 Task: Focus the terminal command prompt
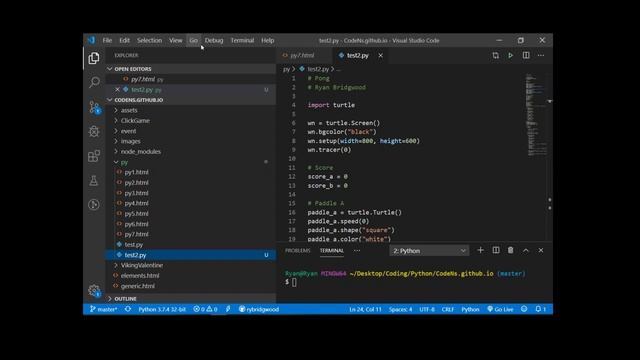pyautogui.click(x=294, y=282)
